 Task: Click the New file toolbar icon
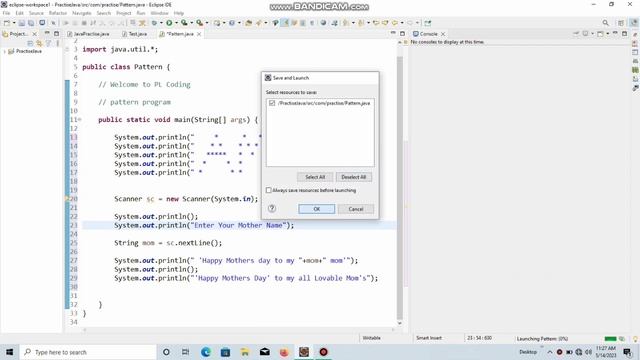click(x=7, y=23)
